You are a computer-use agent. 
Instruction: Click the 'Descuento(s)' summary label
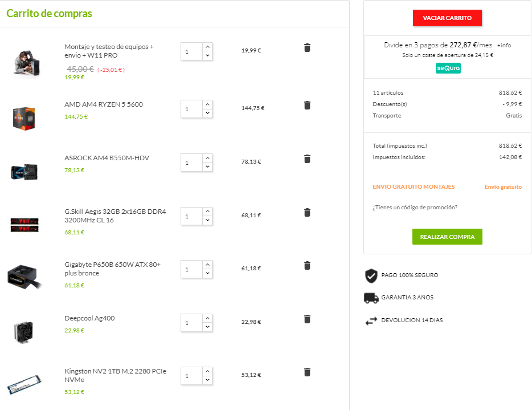pyautogui.click(x=390, y=104)
